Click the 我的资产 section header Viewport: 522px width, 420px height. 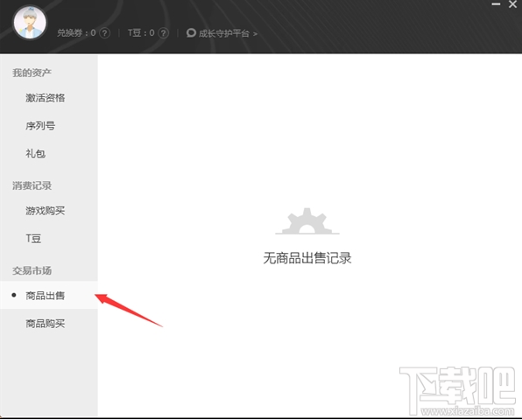pos(32,73)
